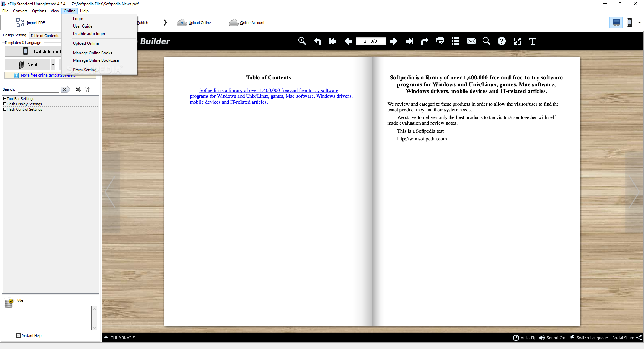The width and height of the screenshot is (644, 349).
Task: Switch to desktop preview mode icon
Action: point(616,22)
